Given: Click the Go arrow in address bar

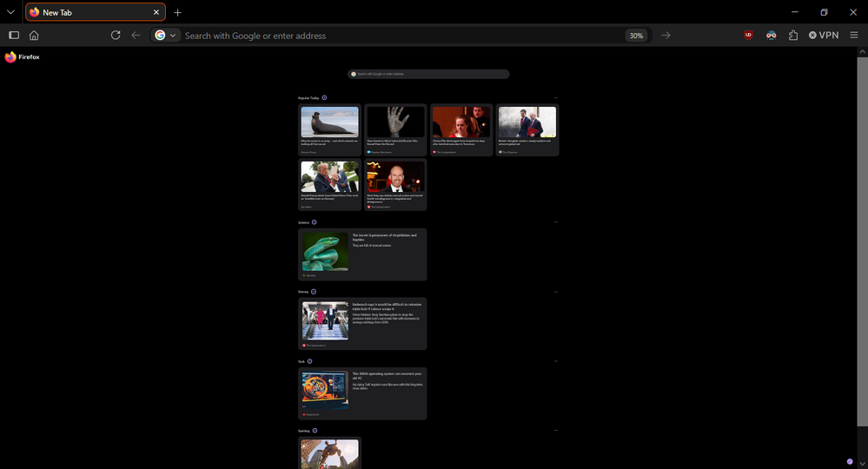Looking at the screenshot, I should (666, 35).
